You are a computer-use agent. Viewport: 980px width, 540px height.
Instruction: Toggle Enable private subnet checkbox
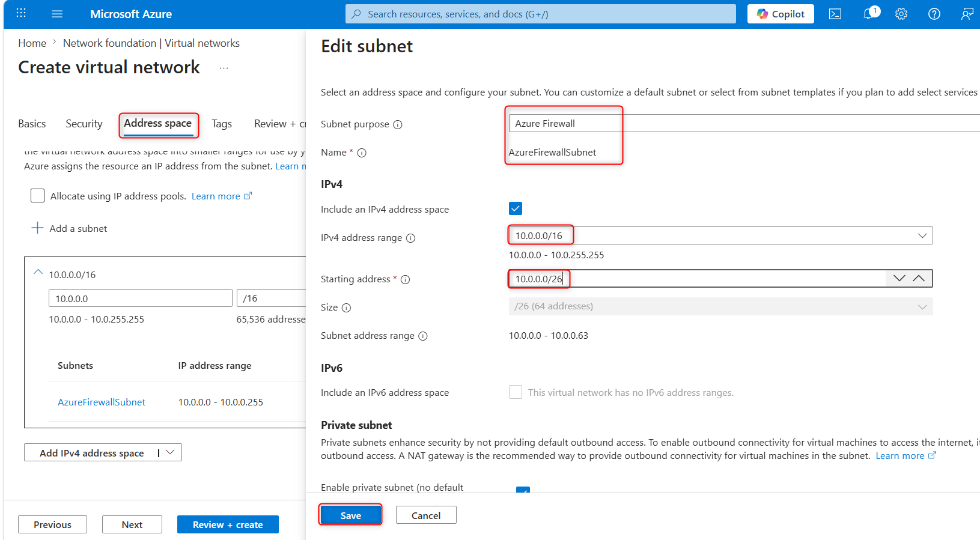[523, 490]
